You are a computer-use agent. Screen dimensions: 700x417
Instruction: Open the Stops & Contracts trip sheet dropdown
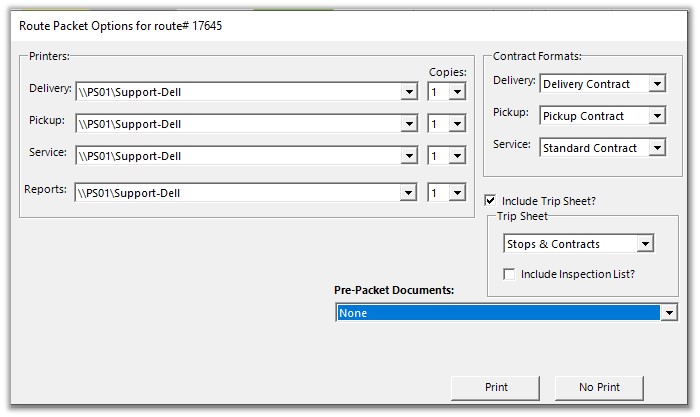click(645, 244)
